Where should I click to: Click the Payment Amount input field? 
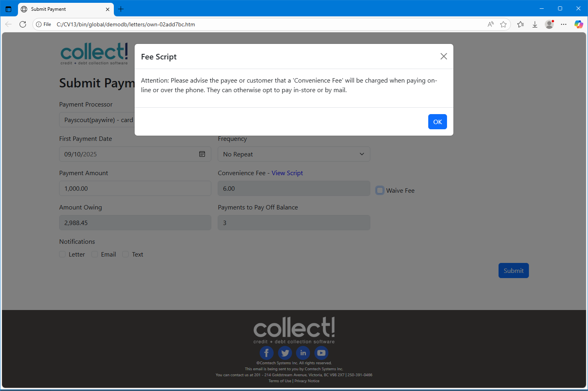(x=135, y=188)
